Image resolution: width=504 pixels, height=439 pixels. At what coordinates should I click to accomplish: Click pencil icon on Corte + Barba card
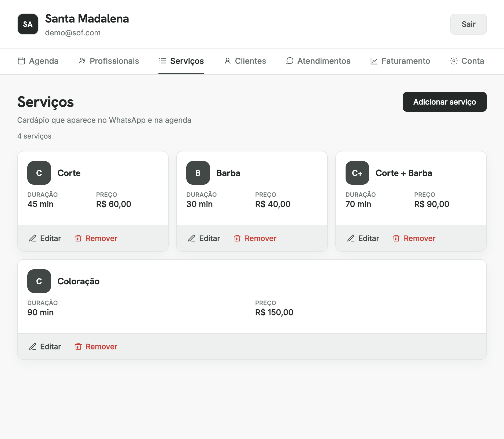coord(351,238)
